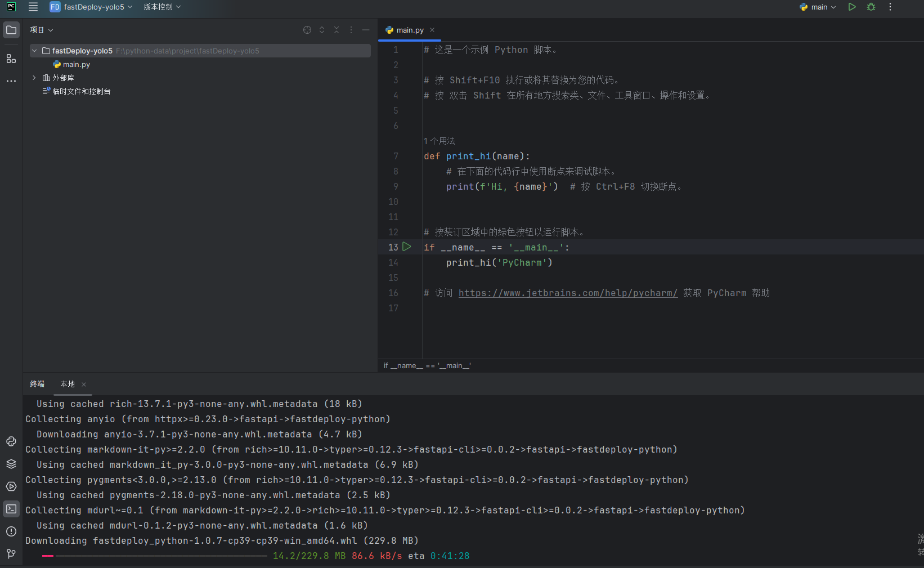Hide the project panel
This screenshot has height=568, width=924.
[x=366, y=30]
